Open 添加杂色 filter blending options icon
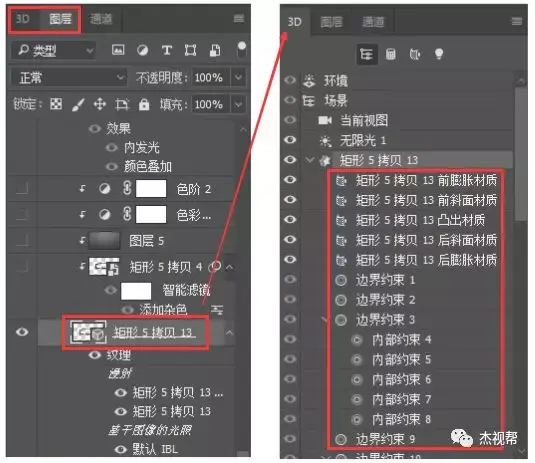535x463 pixels. [217, 310]
